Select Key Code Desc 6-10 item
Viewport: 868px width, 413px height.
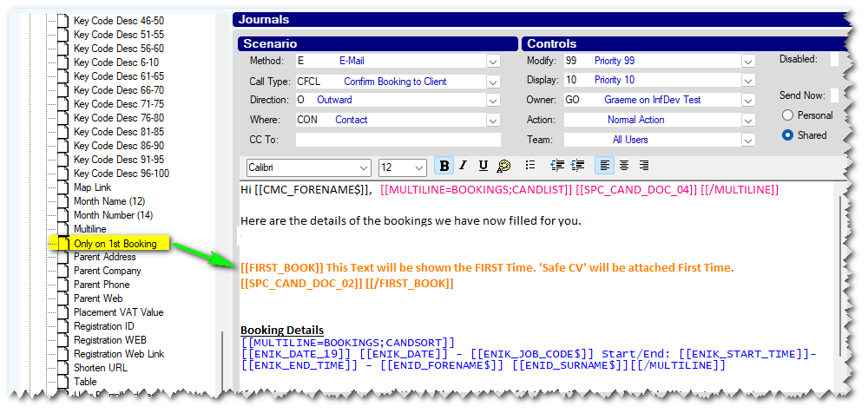(116, 62)
